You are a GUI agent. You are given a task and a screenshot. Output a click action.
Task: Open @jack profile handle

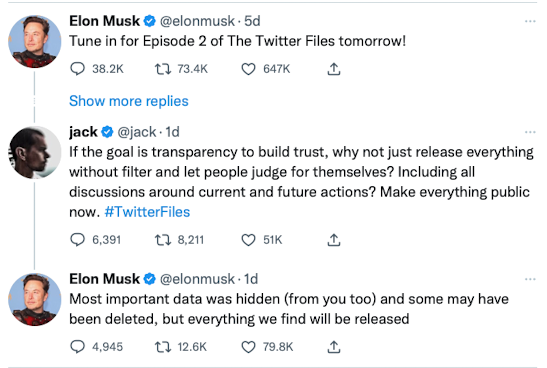click(137, 132)
